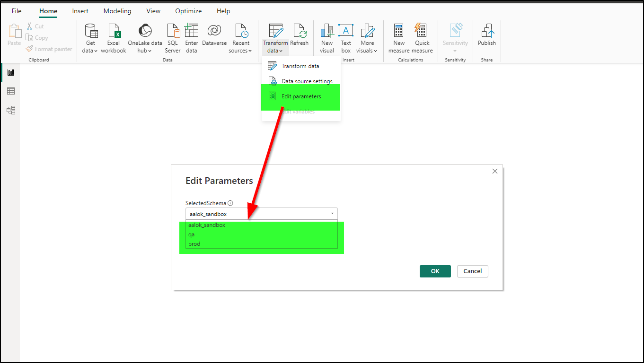The height and width of the screenshot is (363, 644).
Task: Open the Optimize tab
Action: click(188, 11)
